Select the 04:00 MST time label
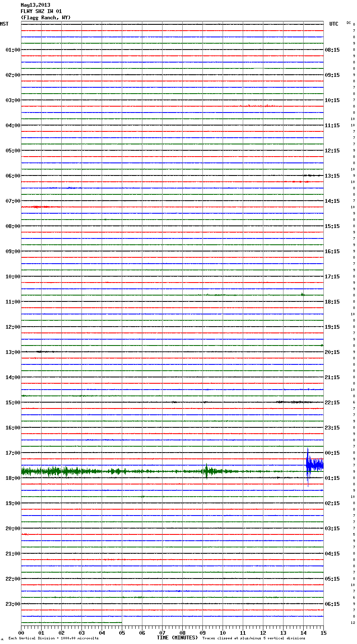Screen dimensions: 357x644 coord(13,126)
